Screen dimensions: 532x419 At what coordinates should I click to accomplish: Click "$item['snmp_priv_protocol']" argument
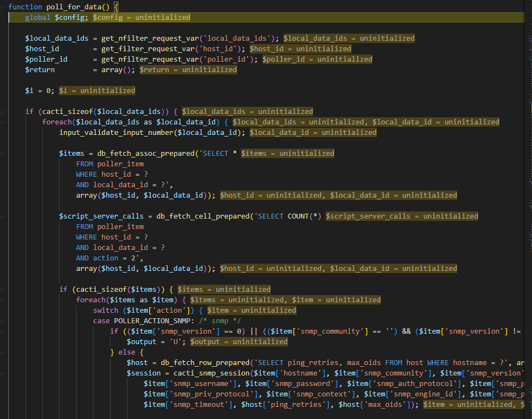(200, 394)
